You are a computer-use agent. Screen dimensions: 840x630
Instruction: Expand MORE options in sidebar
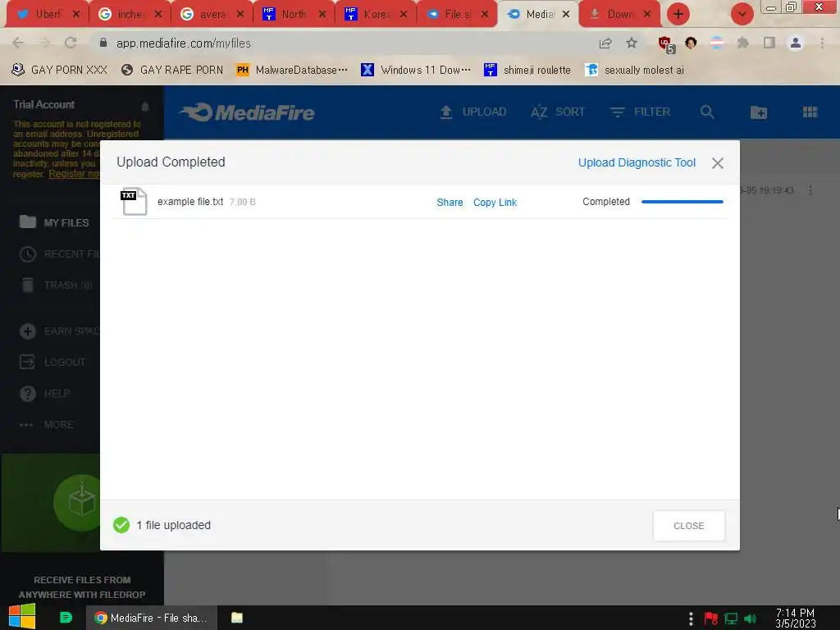pos(47,425)
